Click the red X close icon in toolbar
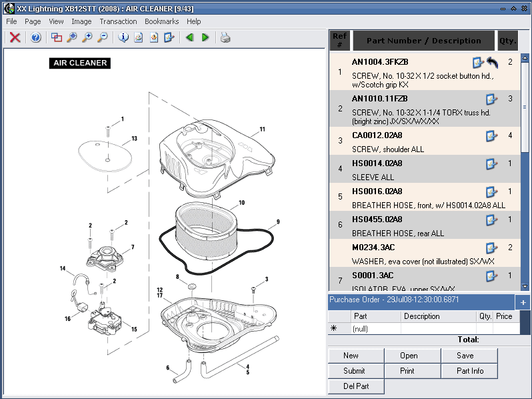The width and height of the screenshot is (532, 399). pyautogui.click(x=15, y=37)
